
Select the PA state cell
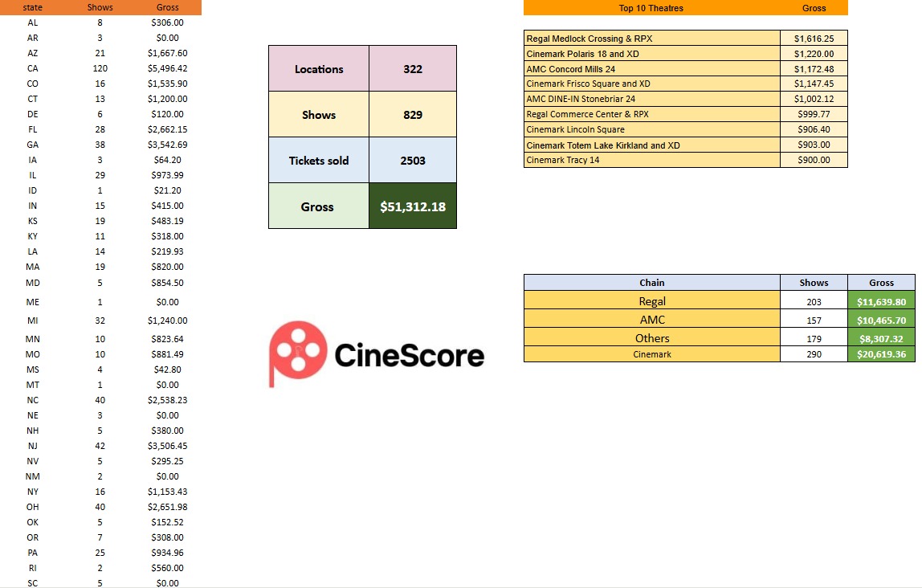32,553
